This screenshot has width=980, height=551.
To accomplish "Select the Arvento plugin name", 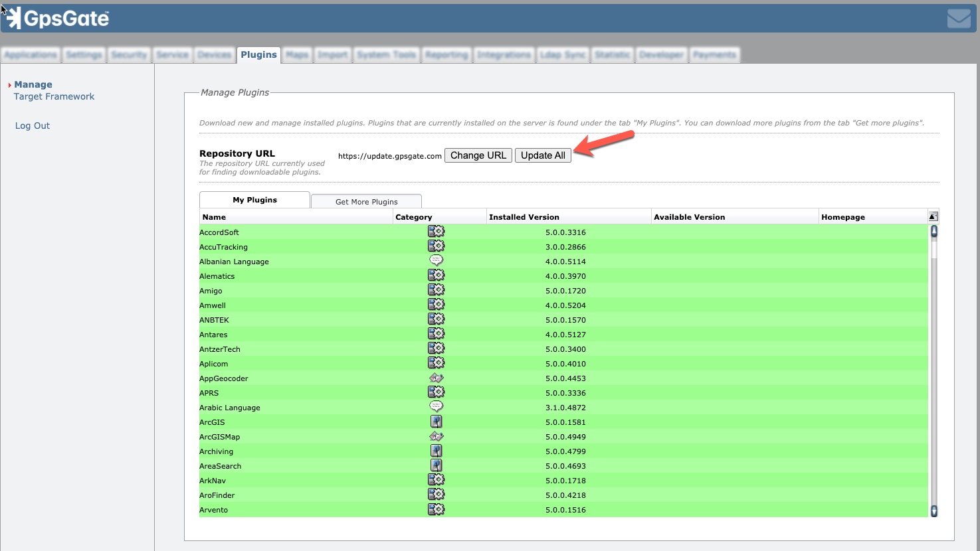I will tap(213, 510).
